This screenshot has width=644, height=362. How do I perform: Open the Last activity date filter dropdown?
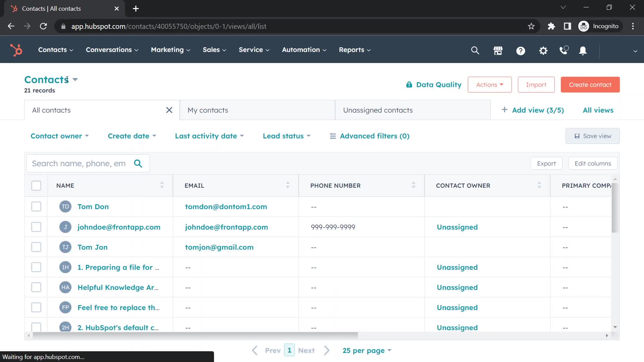[210, 136]
